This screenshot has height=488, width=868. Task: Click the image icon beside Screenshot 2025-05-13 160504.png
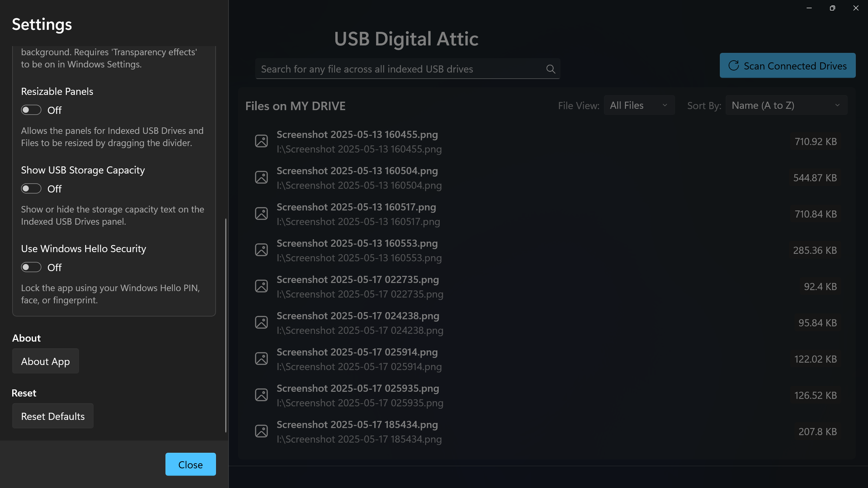pos(261,177)
